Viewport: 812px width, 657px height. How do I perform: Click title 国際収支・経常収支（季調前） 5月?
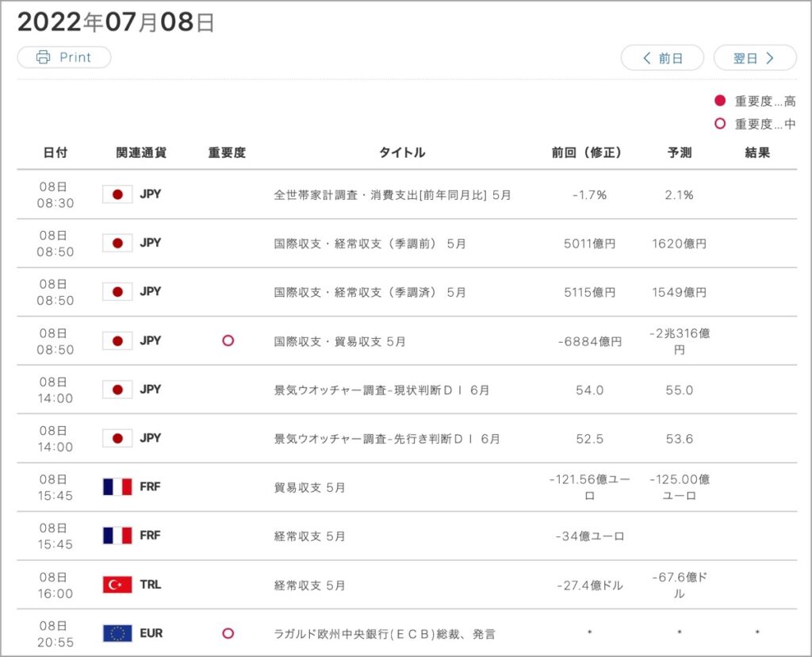pyautogui.click(x=370, y=244)
